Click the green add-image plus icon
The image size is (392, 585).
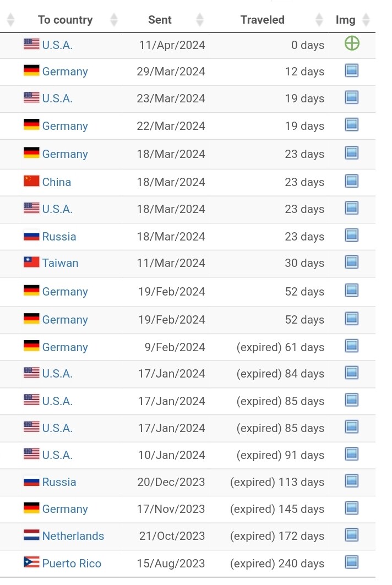point(352,43)
